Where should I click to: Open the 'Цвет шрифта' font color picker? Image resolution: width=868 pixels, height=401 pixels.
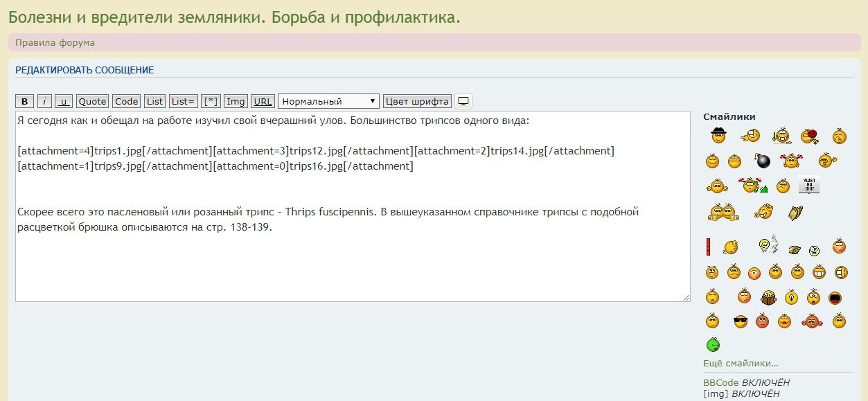pos(417,101)
